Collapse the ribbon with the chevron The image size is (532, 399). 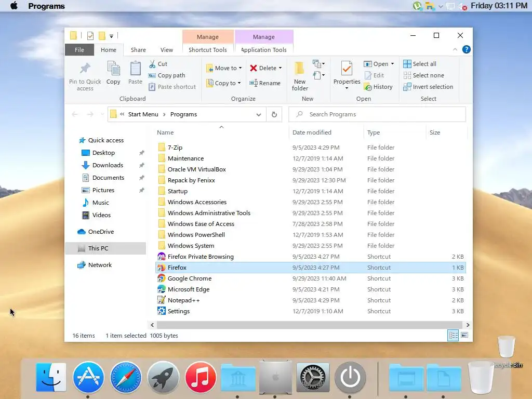(455, 49)
